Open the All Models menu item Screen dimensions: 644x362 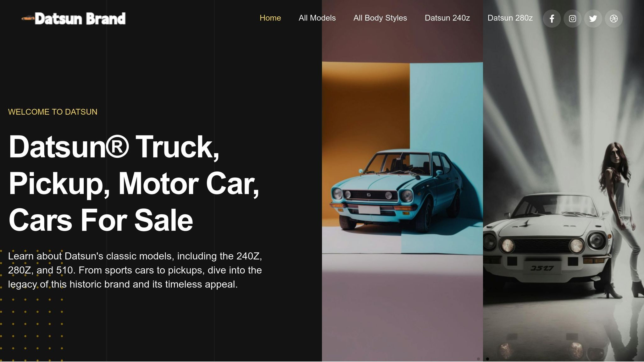click(317, 18)
